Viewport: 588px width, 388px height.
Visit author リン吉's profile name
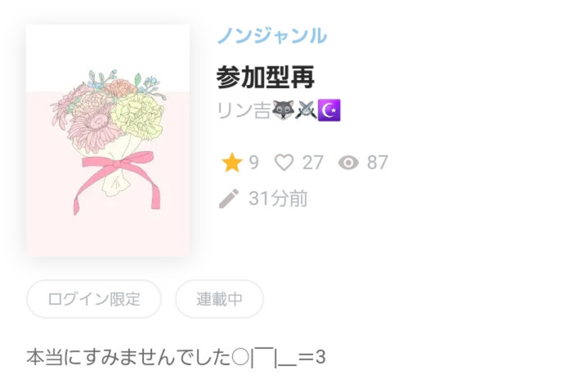pos(243,111)
